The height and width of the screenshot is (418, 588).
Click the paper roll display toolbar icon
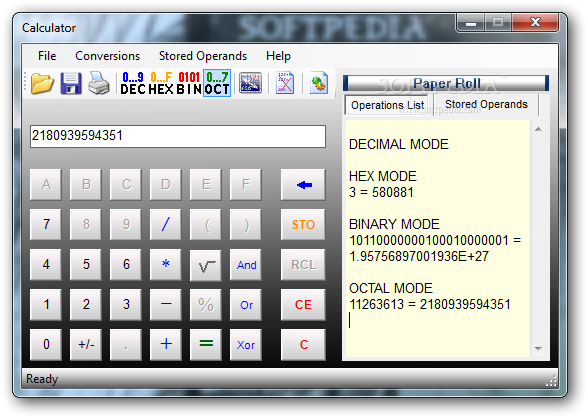(x=250, y=83)
